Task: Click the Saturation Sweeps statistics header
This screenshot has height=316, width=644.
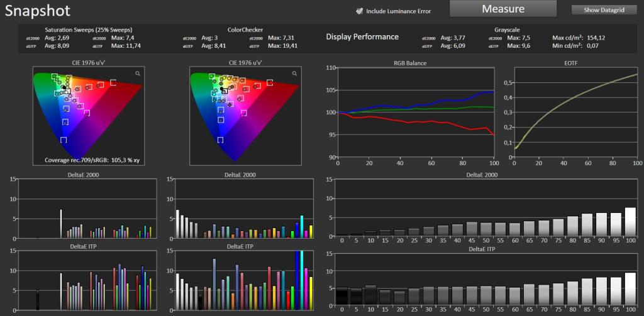Action: (89, 30)
